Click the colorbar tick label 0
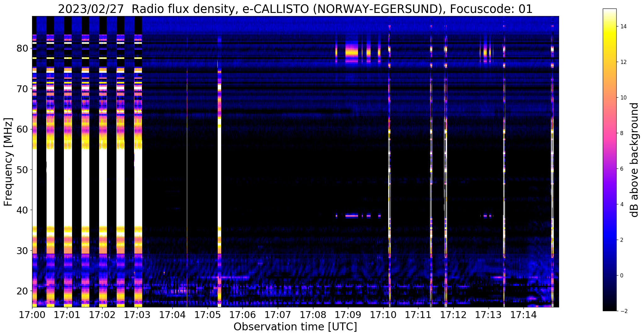The width and height of the screenshot is (644, 336). (621, 276)
